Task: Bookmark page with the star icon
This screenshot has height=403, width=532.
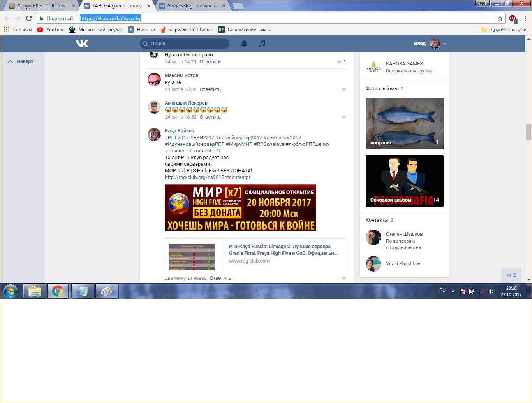Action: point(500,18)
